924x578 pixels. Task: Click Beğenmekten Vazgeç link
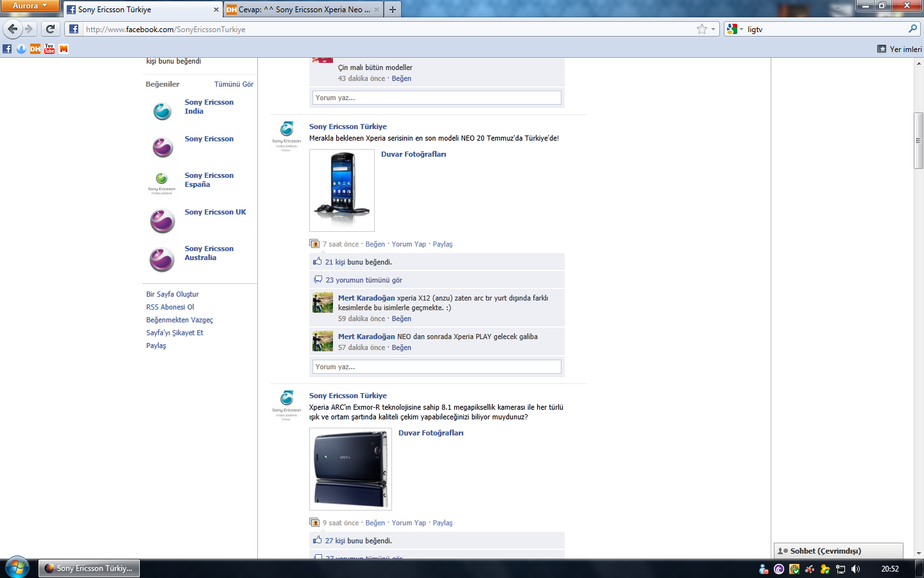[x=180, y=320]
